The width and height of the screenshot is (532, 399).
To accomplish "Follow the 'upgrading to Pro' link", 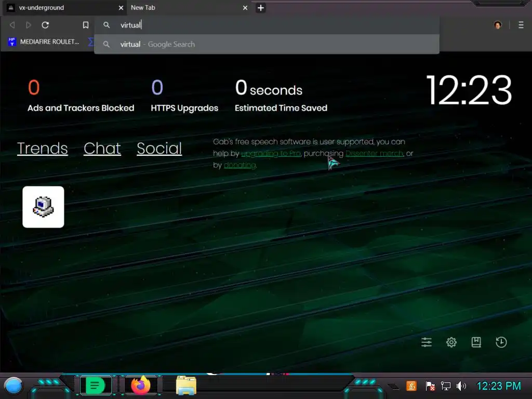I will [271, 153].
